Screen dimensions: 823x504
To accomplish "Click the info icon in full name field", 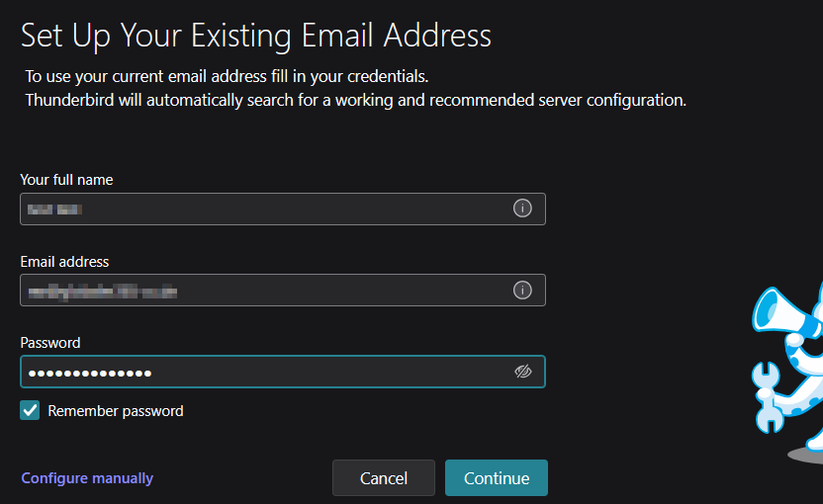I will [x=522, y=209].
